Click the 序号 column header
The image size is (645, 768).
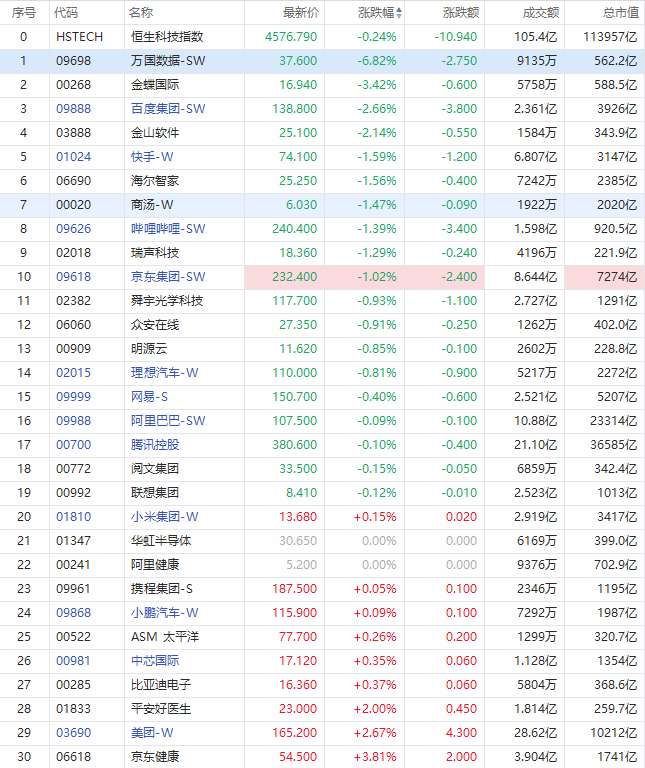click(x=24, y=13)
